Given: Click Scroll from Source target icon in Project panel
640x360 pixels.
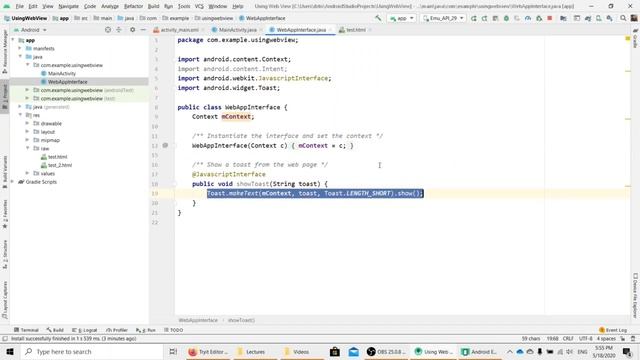Looking at the screenshot, I should tap(108, 30).
